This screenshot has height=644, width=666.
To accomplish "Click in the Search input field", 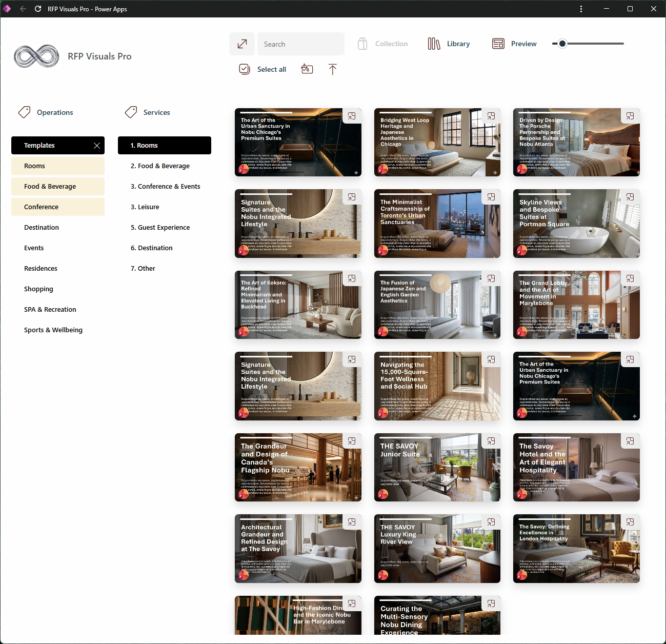I will point(300,44).
